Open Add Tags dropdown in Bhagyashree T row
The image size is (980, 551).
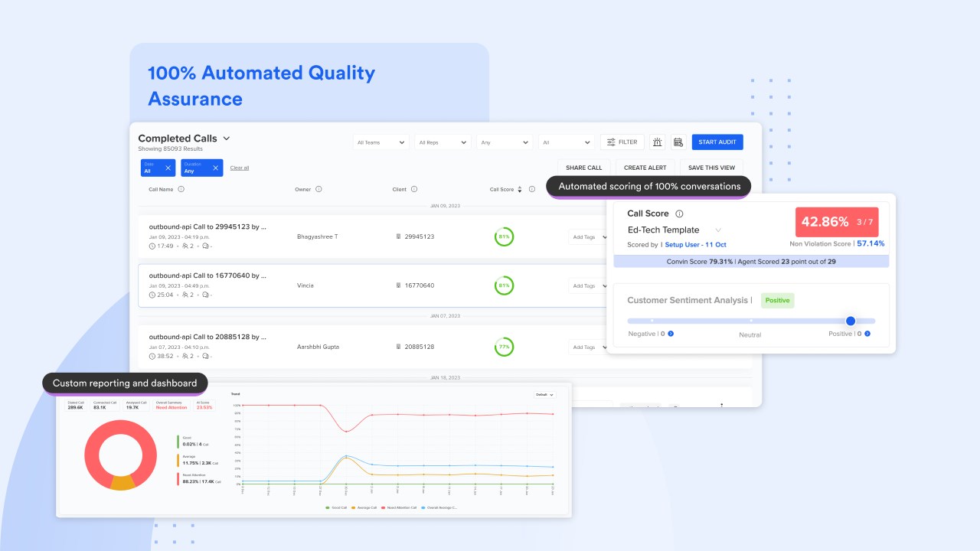click(x=586, y=237)
